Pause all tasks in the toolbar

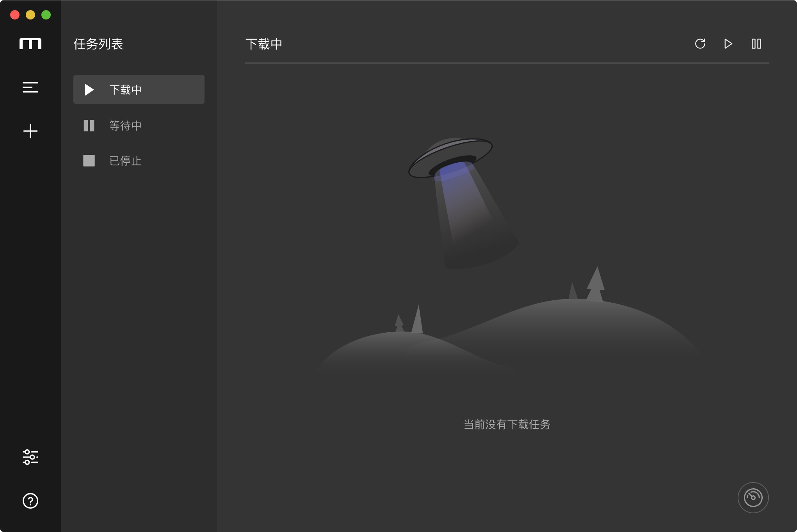(x=756, y=44)
